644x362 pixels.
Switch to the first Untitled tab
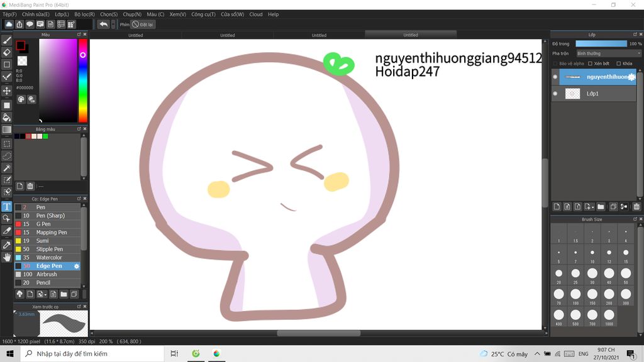pos(136,35)
